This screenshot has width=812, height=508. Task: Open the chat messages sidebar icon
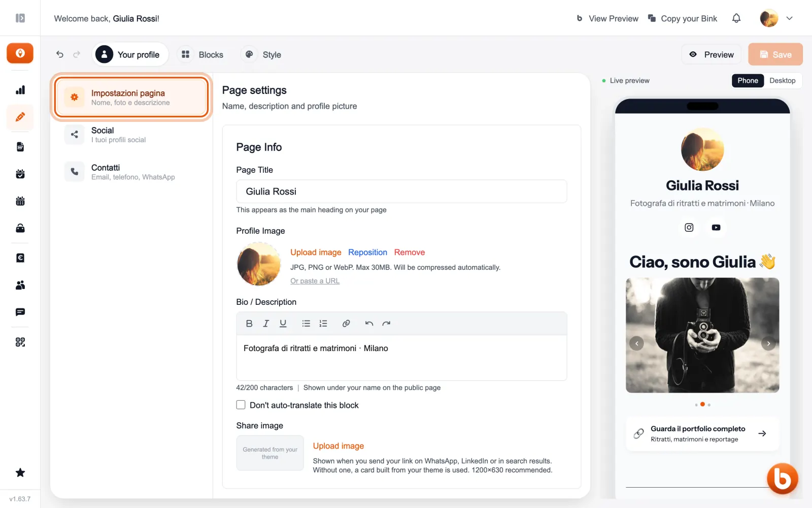[x=20, y=312]
